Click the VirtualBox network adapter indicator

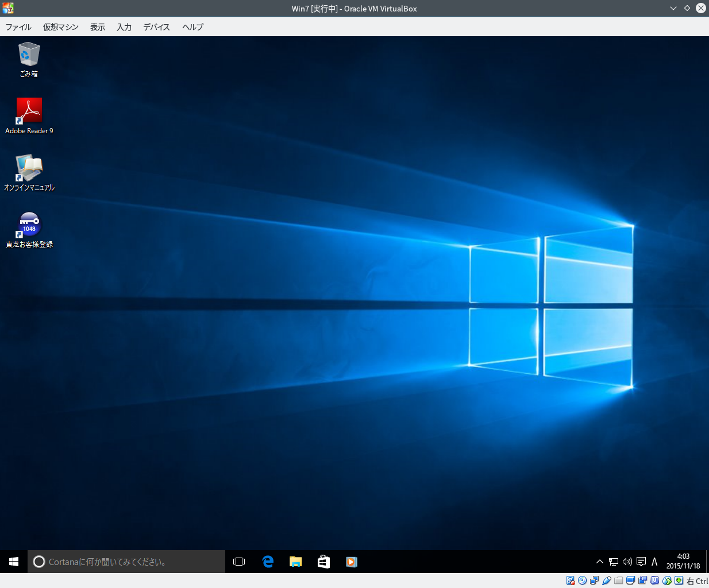coord(594,581)
